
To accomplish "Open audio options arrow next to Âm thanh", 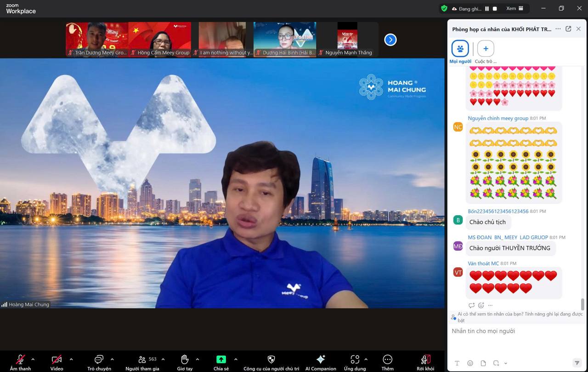I will [33, 359].
